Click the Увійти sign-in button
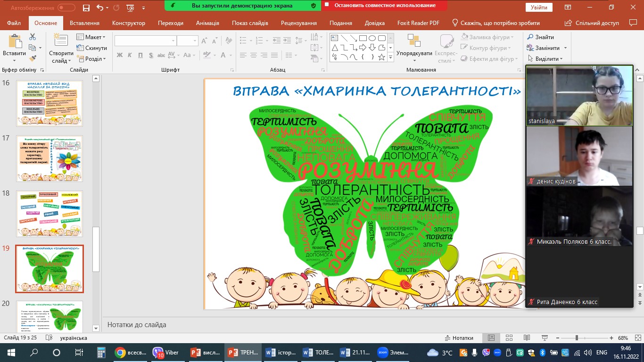 [x=539, y=8]
